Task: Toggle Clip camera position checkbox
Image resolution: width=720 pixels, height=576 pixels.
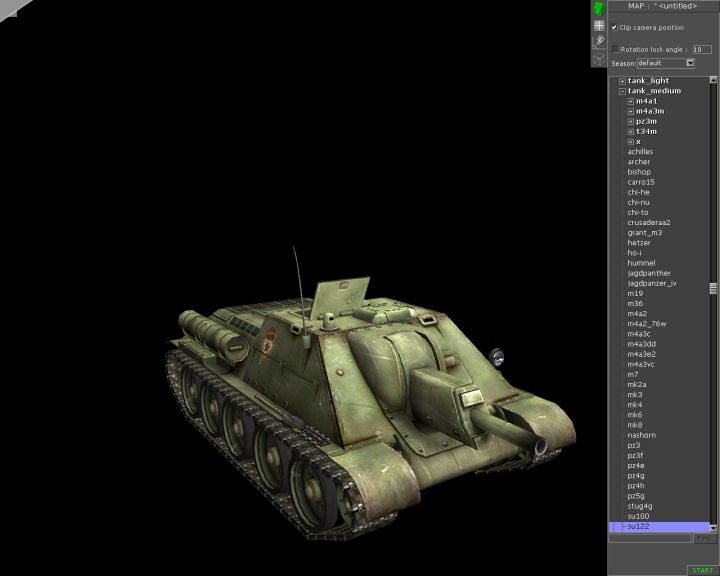Action: pos(614,27)
